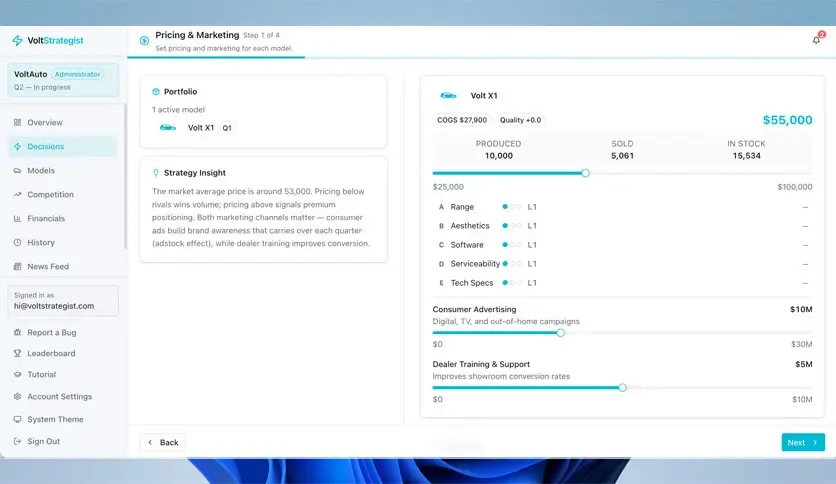This screenshot has width=836, height=484.
Task: Click the Volt X1 car icon in detail card
Action: pyautogui.click(x=448, y=96)
